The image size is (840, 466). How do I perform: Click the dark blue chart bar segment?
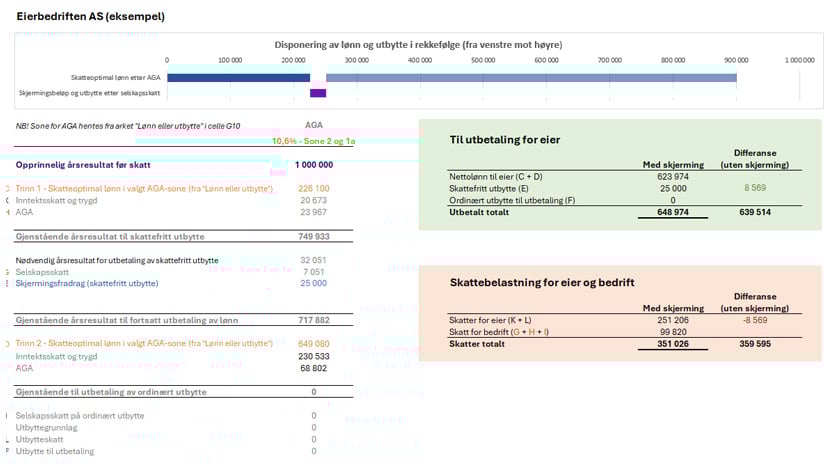(x=238, y=77)
